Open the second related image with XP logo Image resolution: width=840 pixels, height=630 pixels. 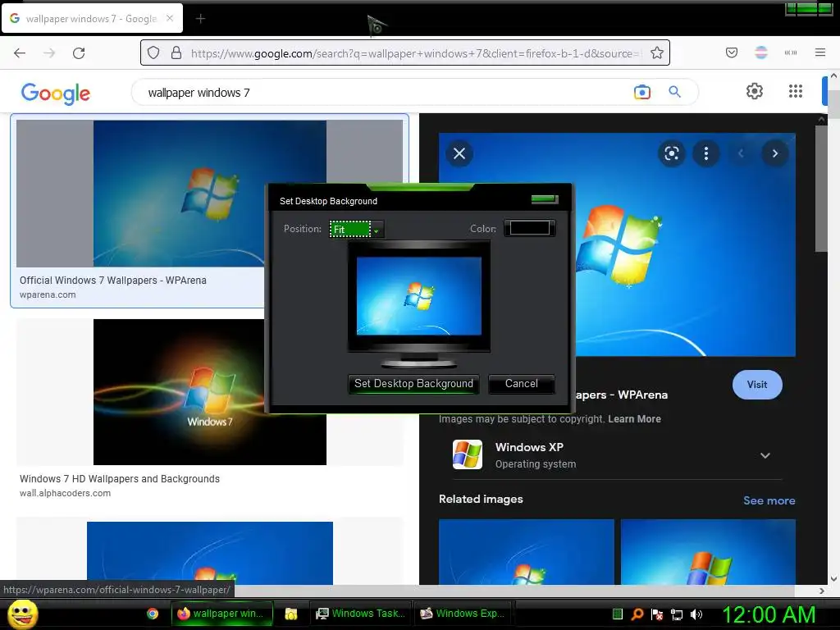(x=708, y=552)
